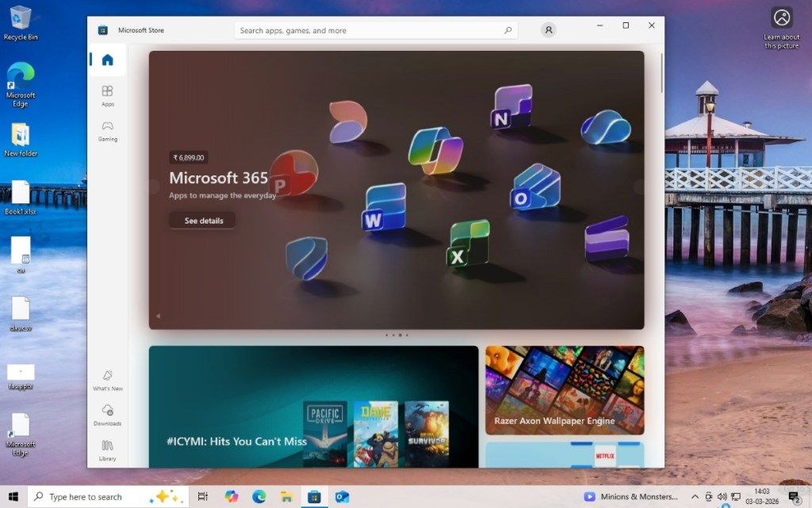Click the search magnifier in the search bar
Screen dimensions: 812x508
(x=507, y=29)
